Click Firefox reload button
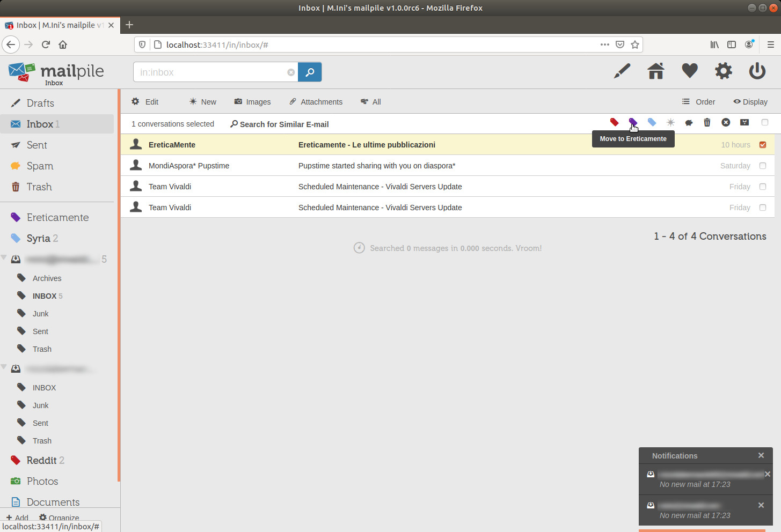The height and width of the screenshot is (532, 781). 46,45
